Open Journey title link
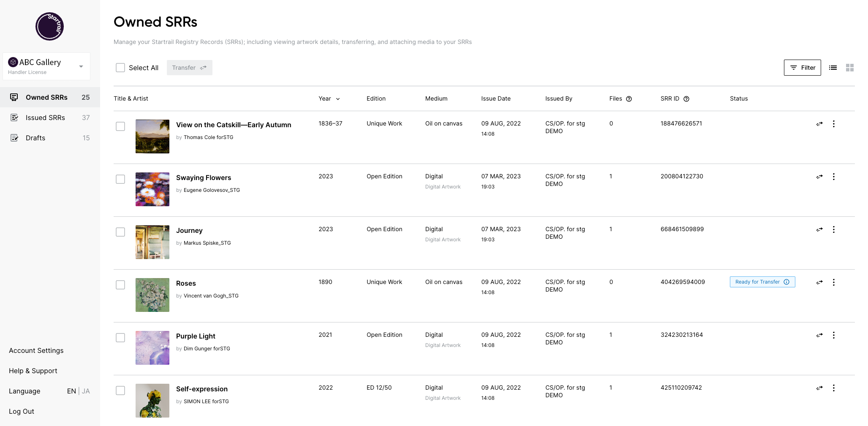This screenshot has width=868, height=426. 189,230
